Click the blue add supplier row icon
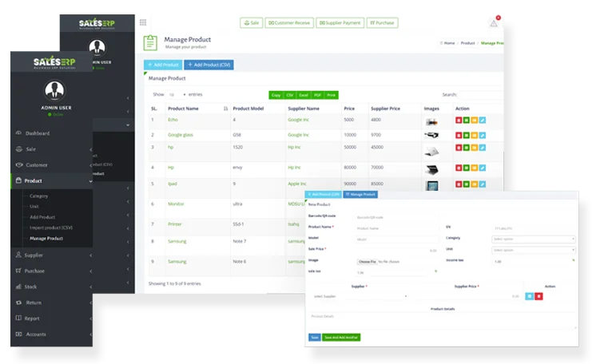Image resolution: width=592 pixels, height=364 pixels. pos(529,296)
